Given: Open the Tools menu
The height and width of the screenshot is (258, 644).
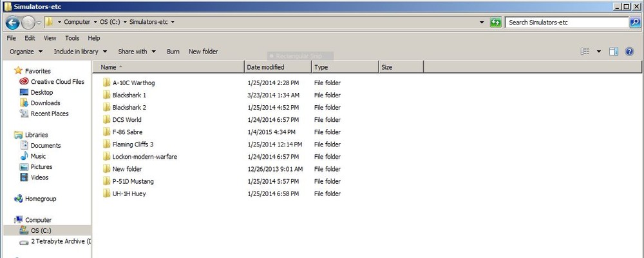Looking at the screenshot, I should click(72, 38).
